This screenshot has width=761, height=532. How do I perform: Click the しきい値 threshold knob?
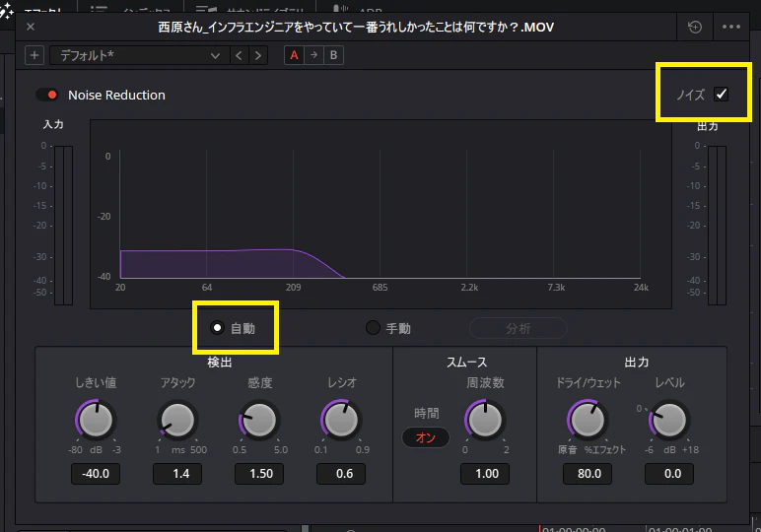point(96,420)
